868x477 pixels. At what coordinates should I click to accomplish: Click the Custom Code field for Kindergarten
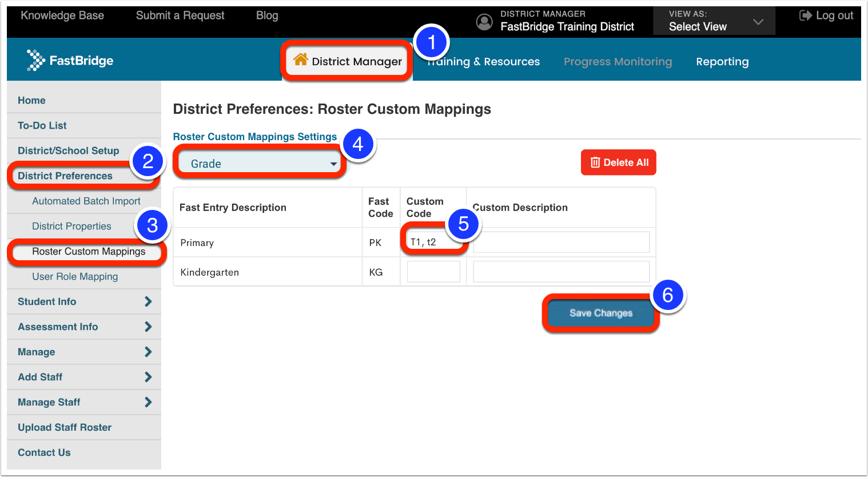(433, 272)
